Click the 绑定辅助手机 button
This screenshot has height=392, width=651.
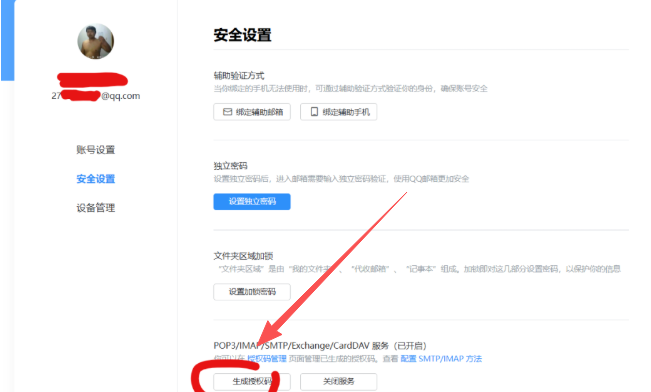pos(338,112)
